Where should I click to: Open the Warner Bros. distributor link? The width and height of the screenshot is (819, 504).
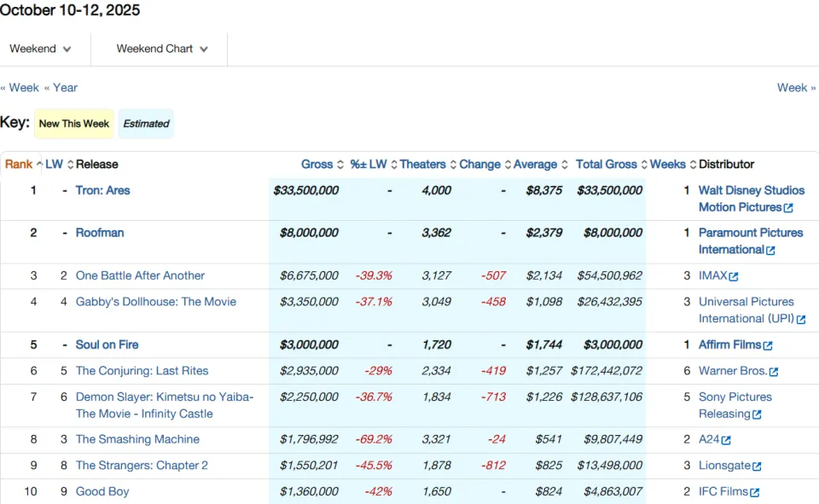click(x=733, y=371)
